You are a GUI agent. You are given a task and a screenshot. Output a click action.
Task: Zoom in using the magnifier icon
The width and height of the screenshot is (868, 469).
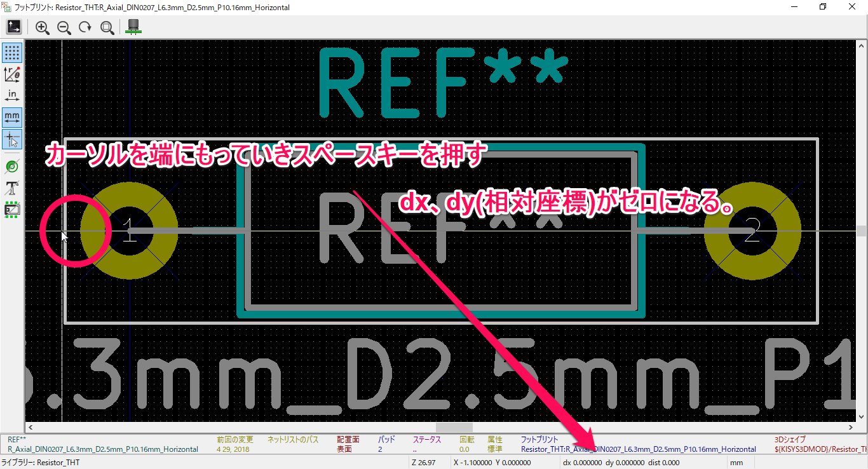43,27
